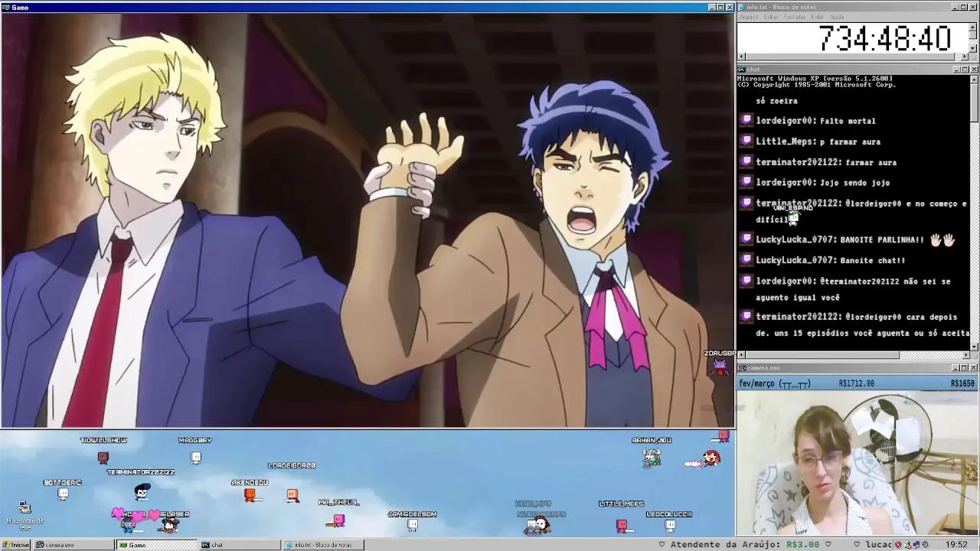Click the notepad icon in info.txt title bar
Image resolution: width=980 pixels, height=551 pixels.
click(743, 7)
